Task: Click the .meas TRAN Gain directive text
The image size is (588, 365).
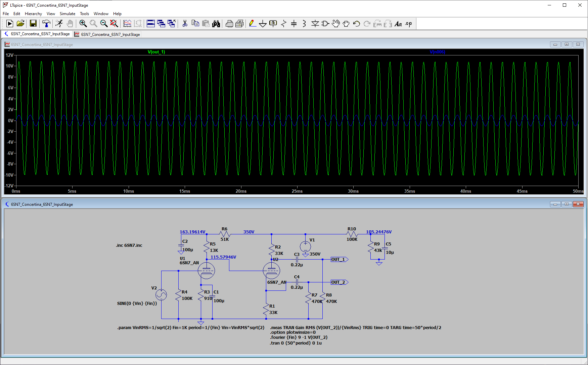Action: pos(356,327)
